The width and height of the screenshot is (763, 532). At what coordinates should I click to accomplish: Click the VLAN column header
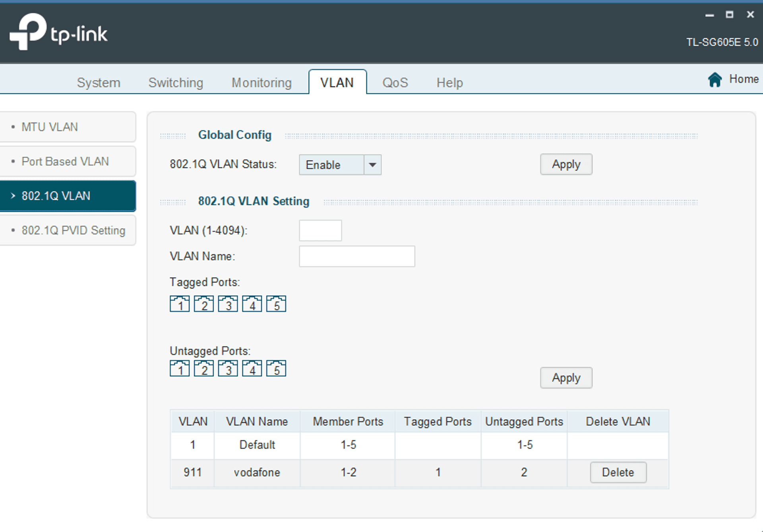[x=193, y=422]
